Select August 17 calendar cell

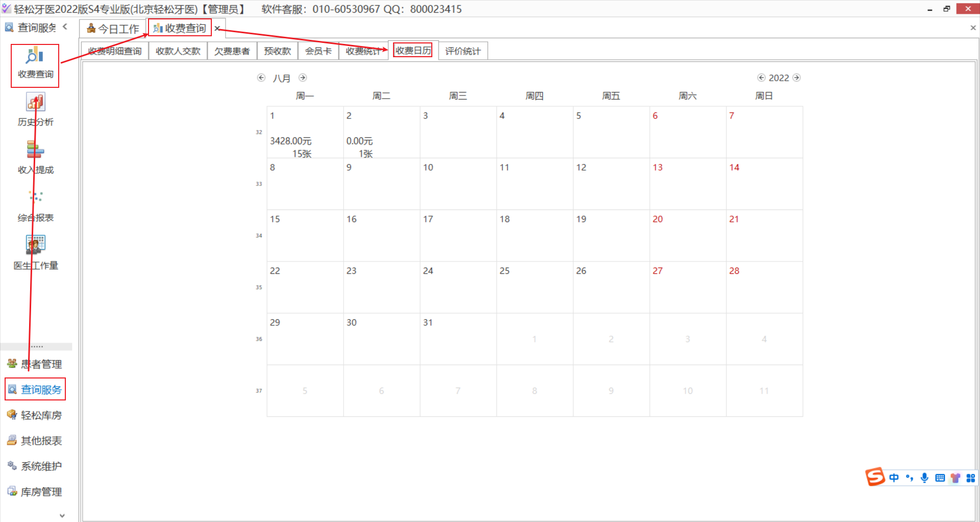point(458,235)
